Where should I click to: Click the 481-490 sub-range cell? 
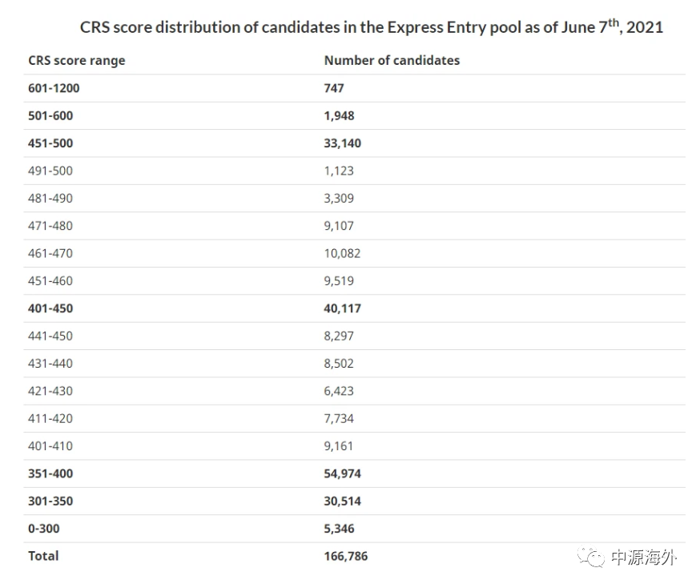(x=50, y=198)
